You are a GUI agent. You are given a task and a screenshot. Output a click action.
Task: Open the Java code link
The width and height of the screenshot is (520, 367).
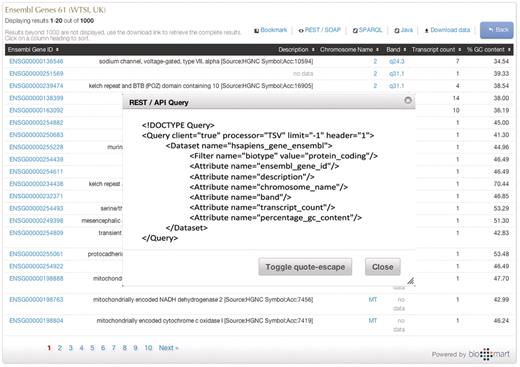pyautogui.click(x=407, y=30)
